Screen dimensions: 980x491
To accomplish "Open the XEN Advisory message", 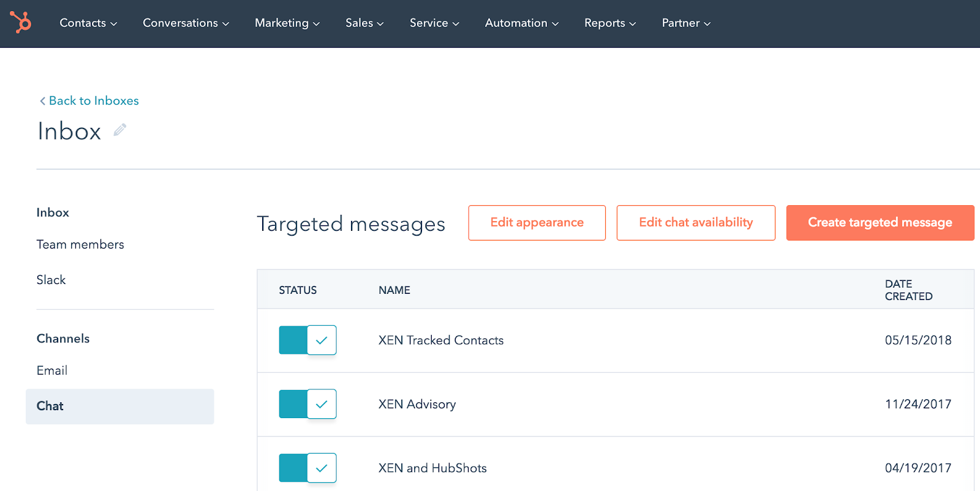I will (417, 404).
